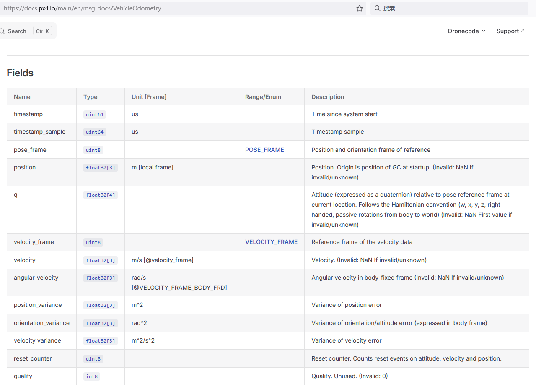536x392 pixels.
Task: Click the browser address bar URL
Action: point(82,8)
